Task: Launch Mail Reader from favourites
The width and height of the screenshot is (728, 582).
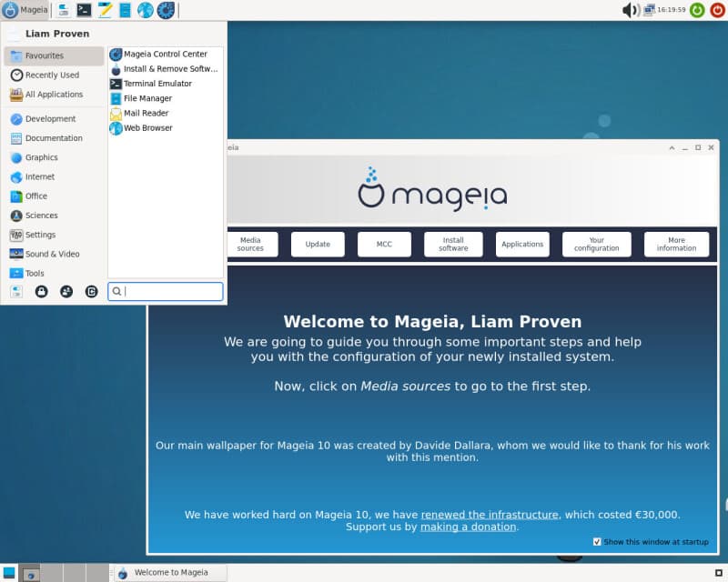Action: pyautogui.click(x=166, y=114)
